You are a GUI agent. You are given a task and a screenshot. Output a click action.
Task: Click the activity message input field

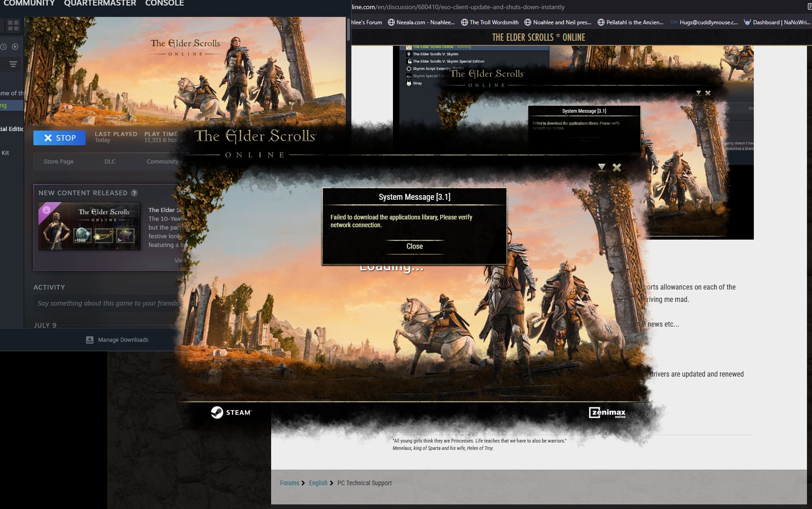click(108, 303)
